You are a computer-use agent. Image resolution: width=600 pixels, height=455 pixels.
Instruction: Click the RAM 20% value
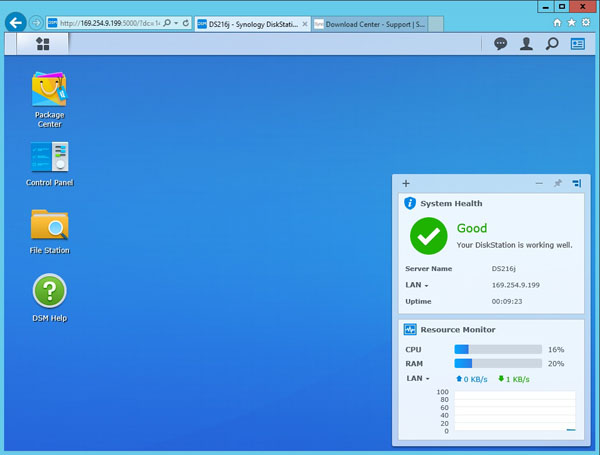coord(556,364)
